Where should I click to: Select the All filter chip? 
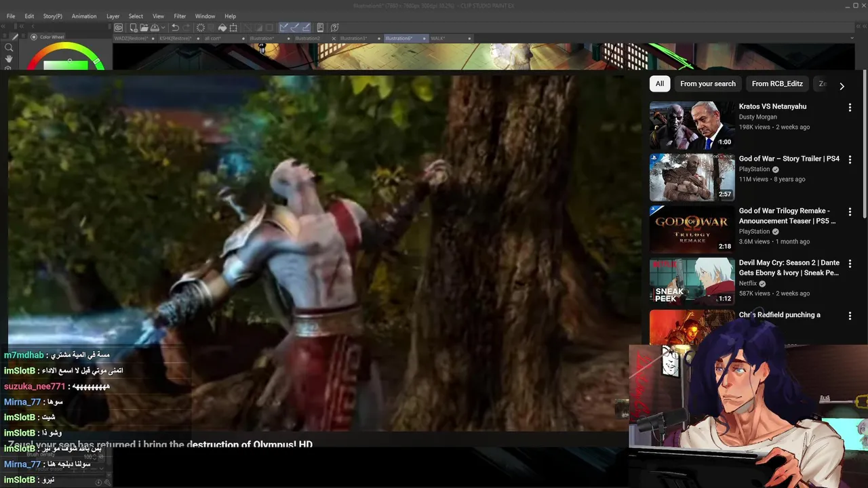[x=659, y=83]
